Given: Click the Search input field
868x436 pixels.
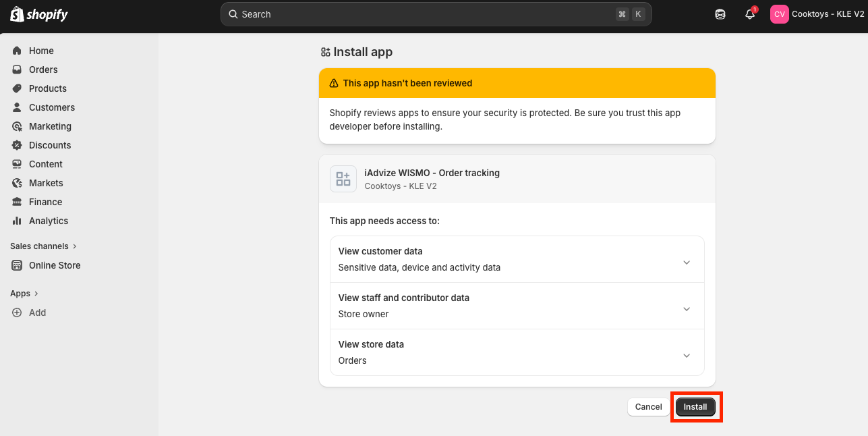Looking at the screenshot, I should pyautogui.click(x=425, y=14).
